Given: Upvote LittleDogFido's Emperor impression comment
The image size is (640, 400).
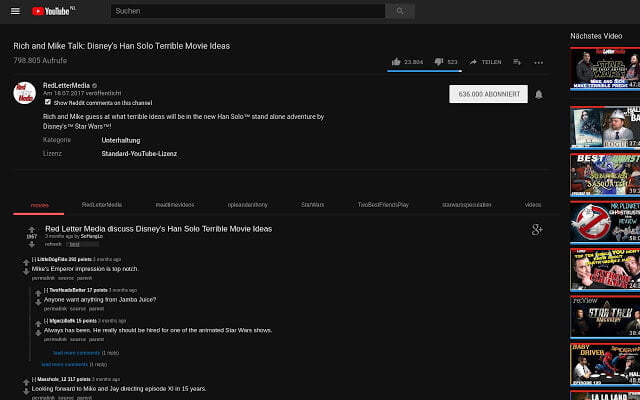Looking at the screenshot, I should tap(26, 263).
